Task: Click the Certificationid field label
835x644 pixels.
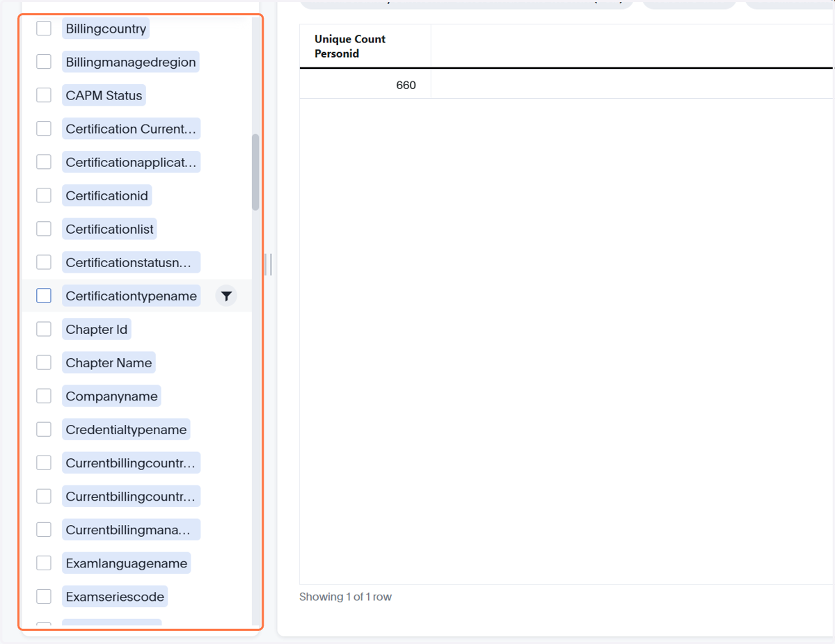Action: (x=106, y=195)
